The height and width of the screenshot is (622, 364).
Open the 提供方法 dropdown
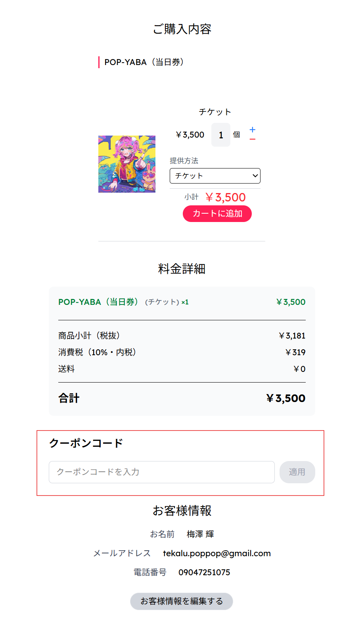click(215, 176)
